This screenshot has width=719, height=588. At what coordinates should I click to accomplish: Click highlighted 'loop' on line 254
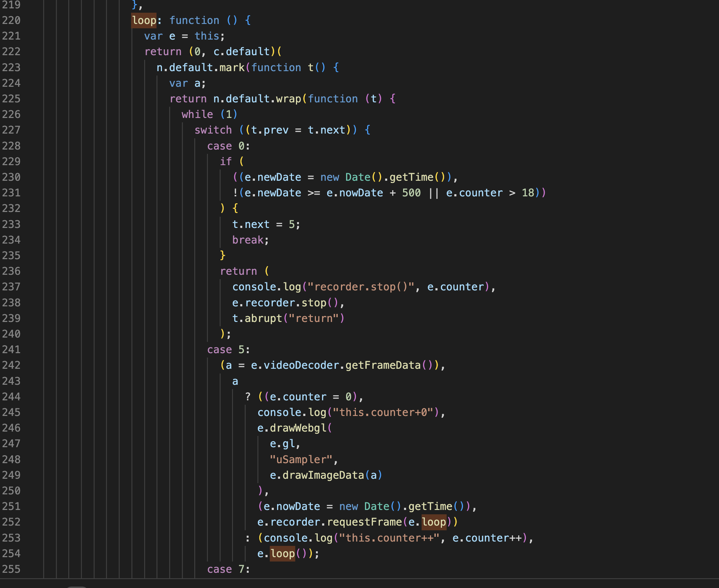[x=283, y=554]
